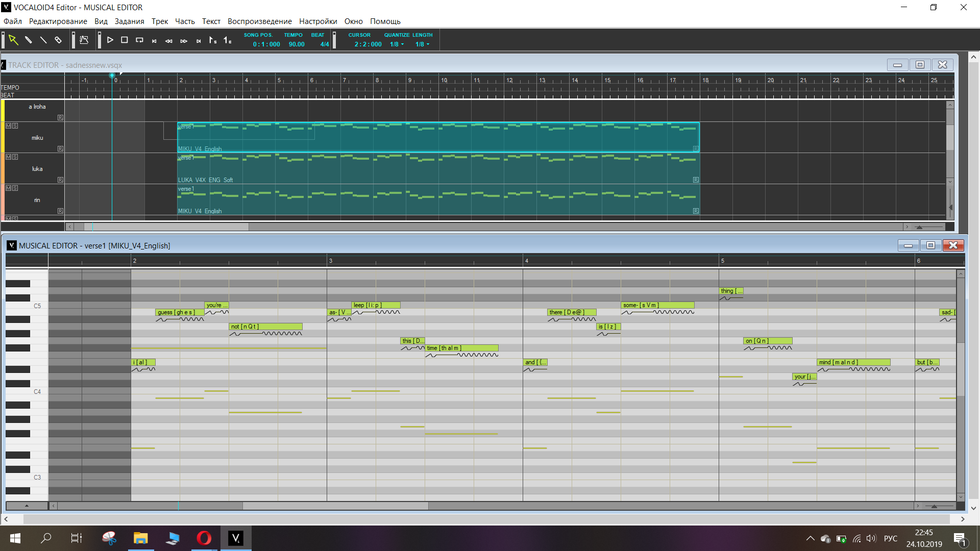Open Opera browser from taskbar
This screenshot has width=980, height=551.
(204, 538)
